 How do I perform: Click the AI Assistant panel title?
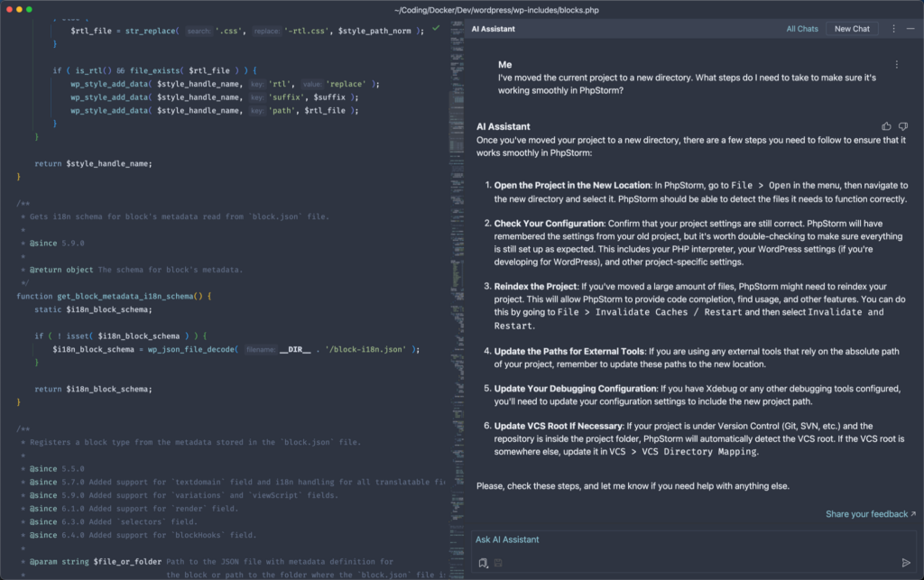point(493,29)
